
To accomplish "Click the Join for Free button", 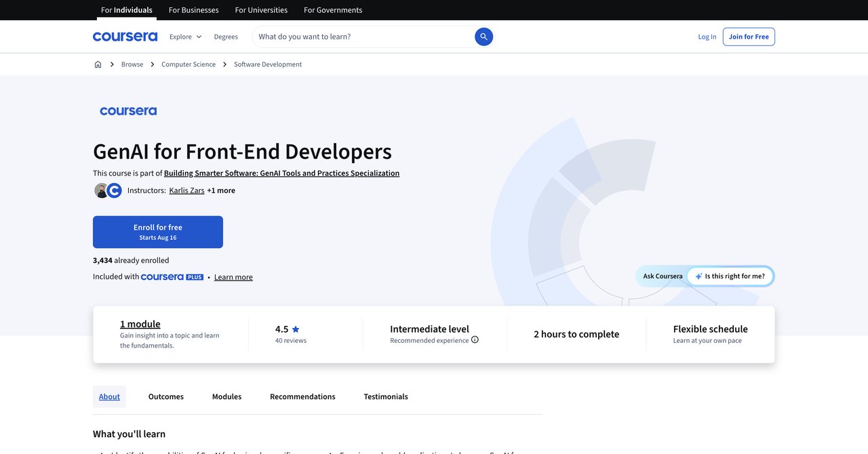I will 749,37.
